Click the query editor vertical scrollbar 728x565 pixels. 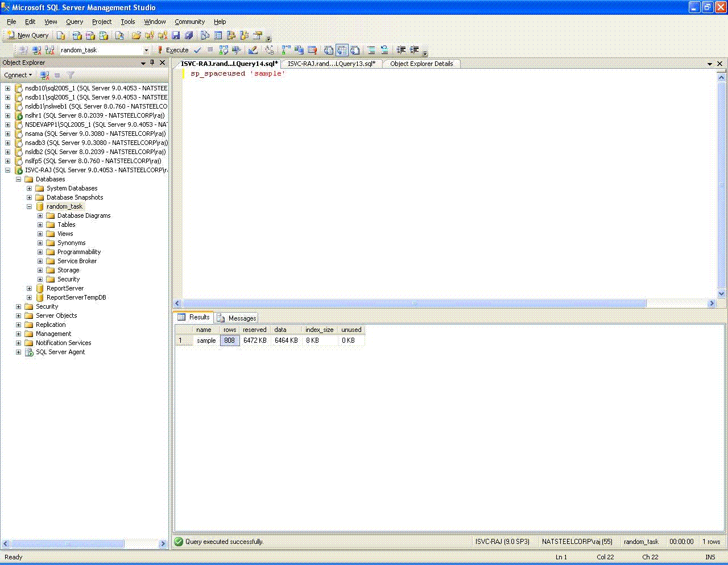click(x=722, y=185)
